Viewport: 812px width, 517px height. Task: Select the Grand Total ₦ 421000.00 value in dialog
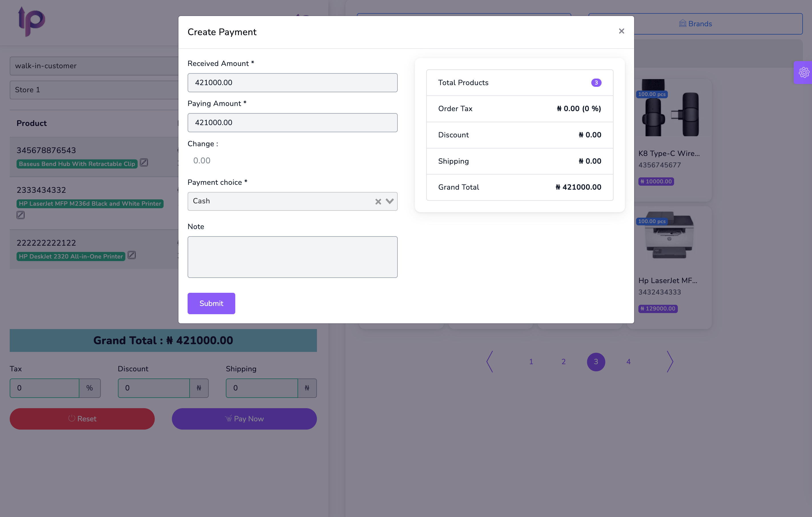tap(578, 187)
